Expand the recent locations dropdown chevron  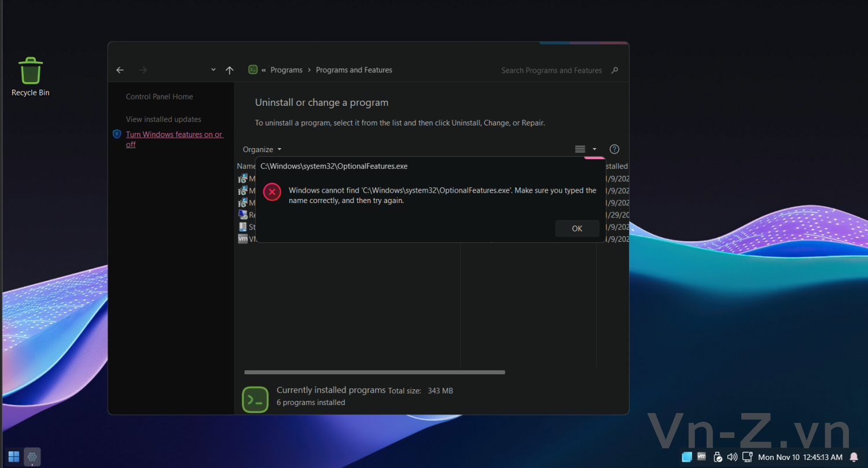click(x=213, y=70)
